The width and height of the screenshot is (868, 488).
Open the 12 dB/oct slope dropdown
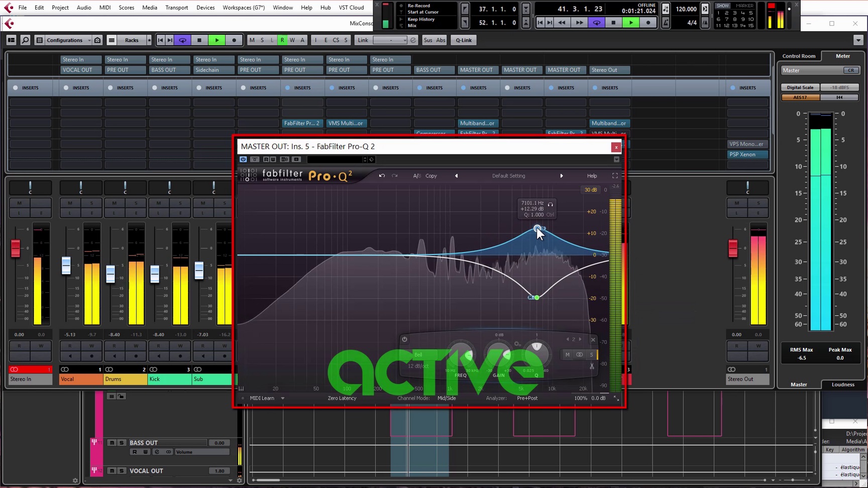[418, 366]
